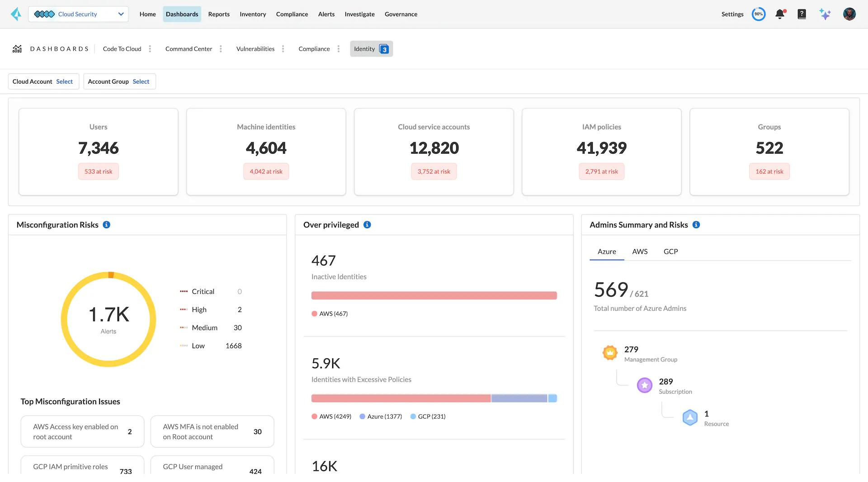
Task: Open the AI copilot sparkle icon
Action: [825, 14]
